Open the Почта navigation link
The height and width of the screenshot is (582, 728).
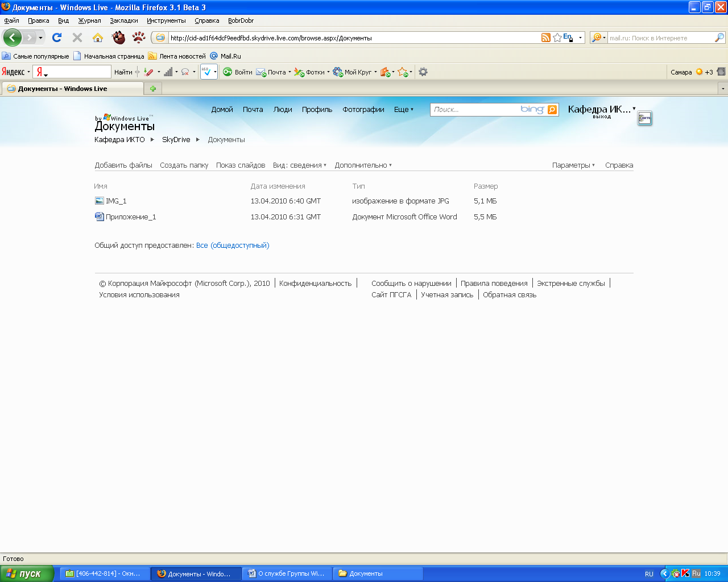253,110
